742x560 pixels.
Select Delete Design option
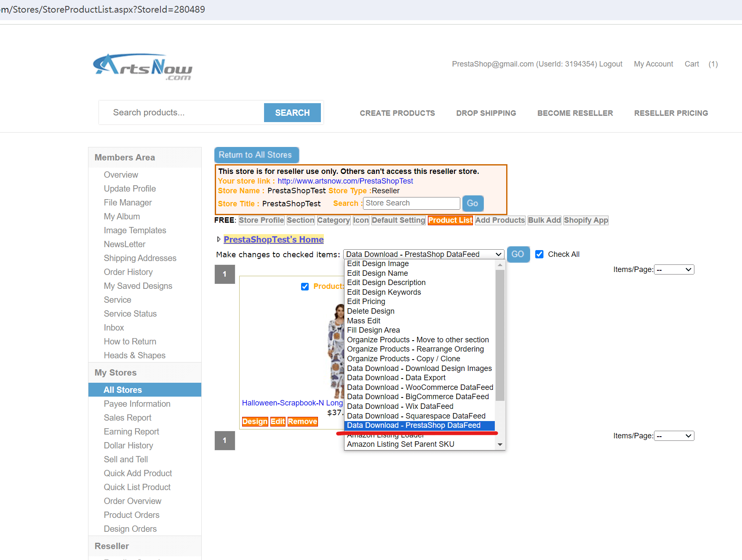419,311
